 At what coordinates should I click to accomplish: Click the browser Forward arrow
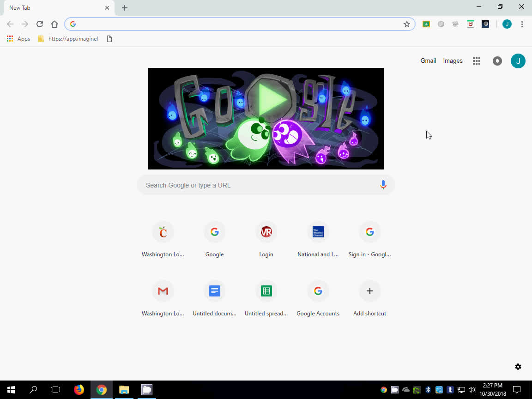point(25,24)
